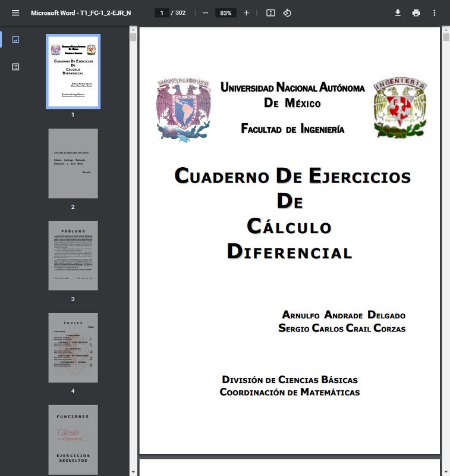Click the fit to page icon
Viewport: 450px width, 476px height.
[x=270, y=13]
